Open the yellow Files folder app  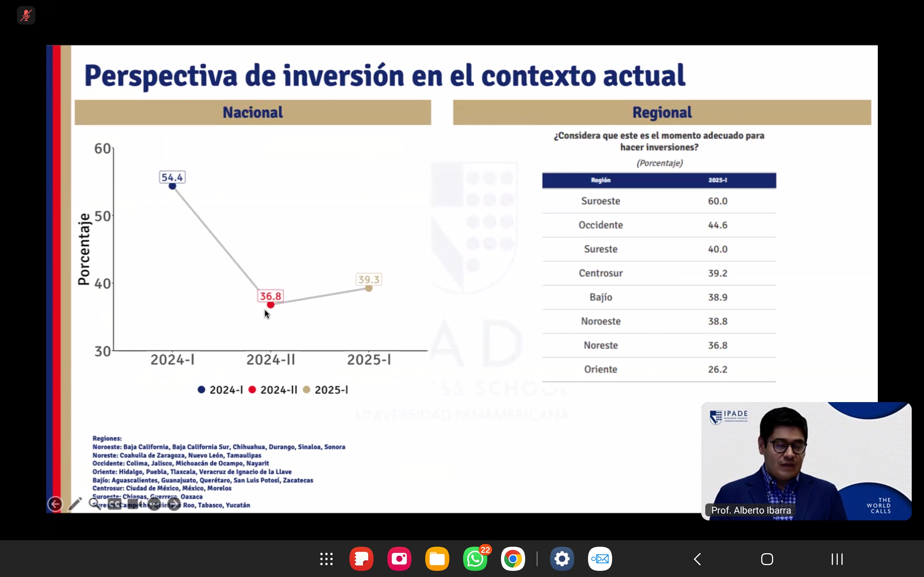point(437,559)
